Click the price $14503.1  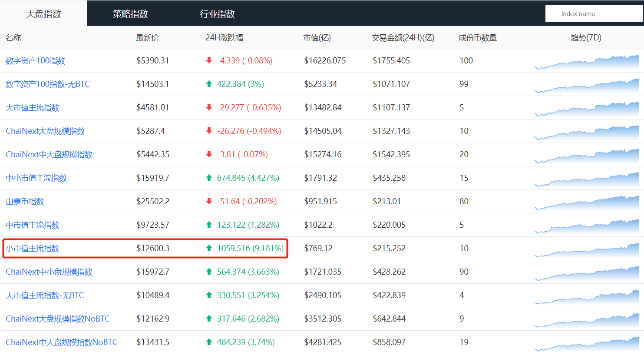(153, 84)
